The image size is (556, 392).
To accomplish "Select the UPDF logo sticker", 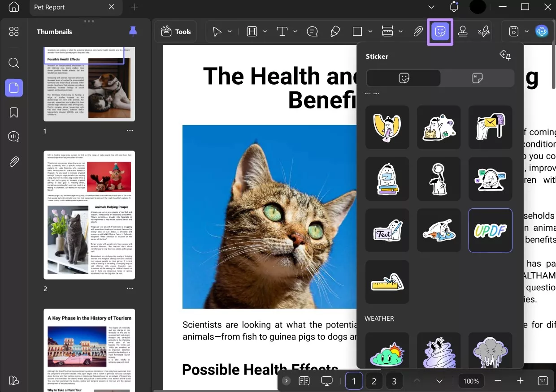I will (490, 230).
